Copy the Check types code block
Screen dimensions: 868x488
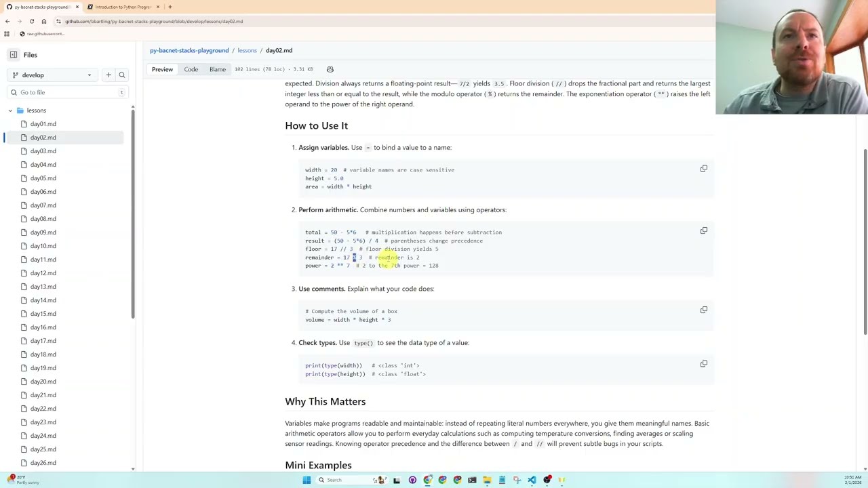pos(704,364)
